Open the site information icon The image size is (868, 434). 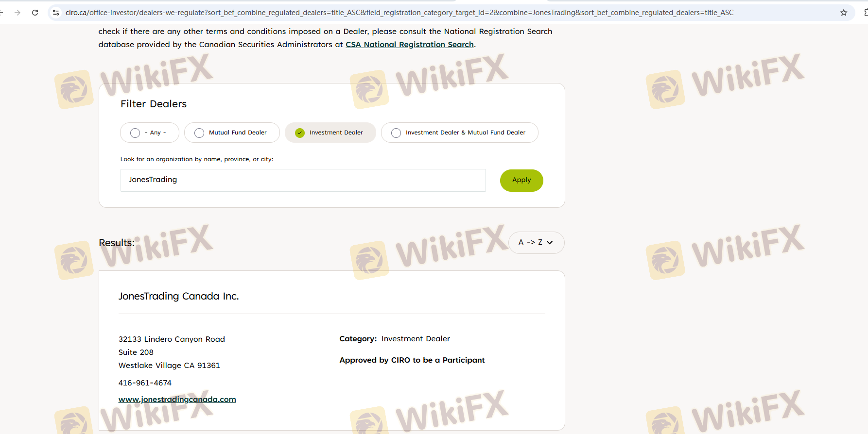coord(56,13)
